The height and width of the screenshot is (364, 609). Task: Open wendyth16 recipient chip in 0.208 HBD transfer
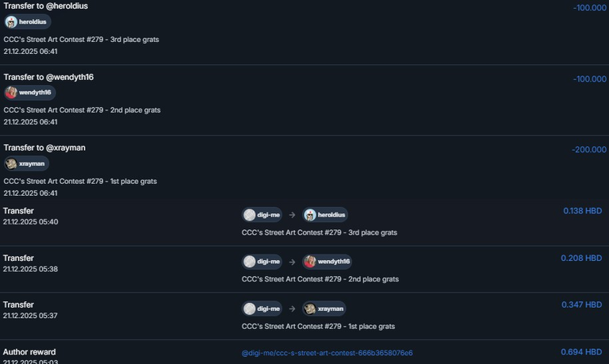click(327, 262)
